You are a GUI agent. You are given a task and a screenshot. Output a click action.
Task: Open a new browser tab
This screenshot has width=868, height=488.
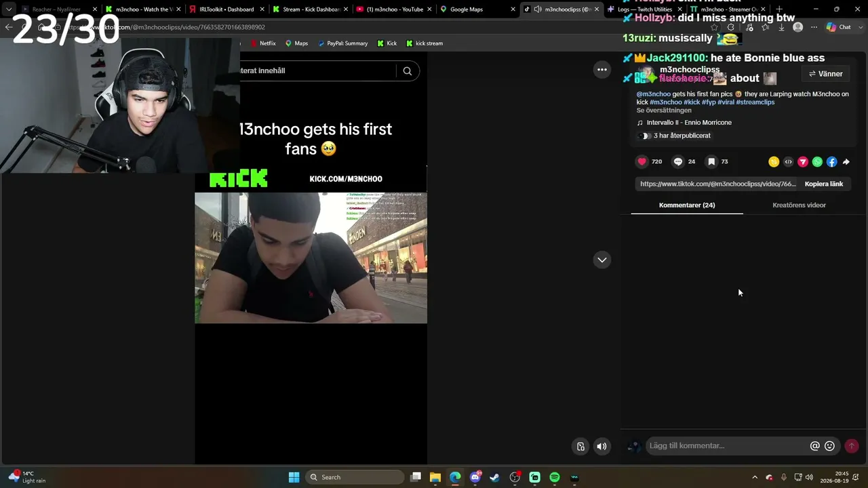coord(778,9)
